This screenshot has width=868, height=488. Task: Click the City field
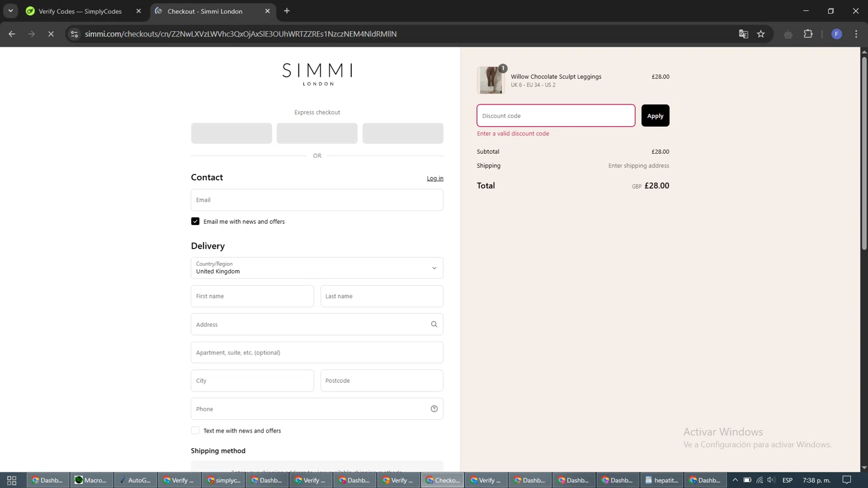252,380
